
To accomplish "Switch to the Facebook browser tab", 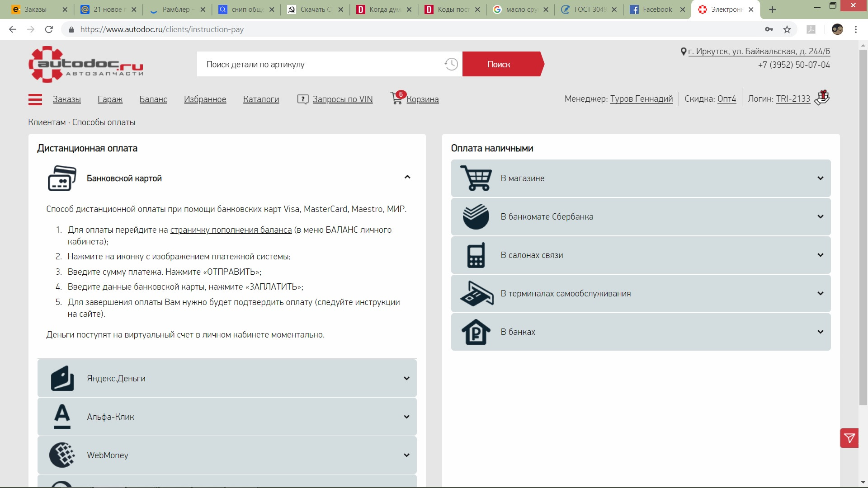I will 656,9.
